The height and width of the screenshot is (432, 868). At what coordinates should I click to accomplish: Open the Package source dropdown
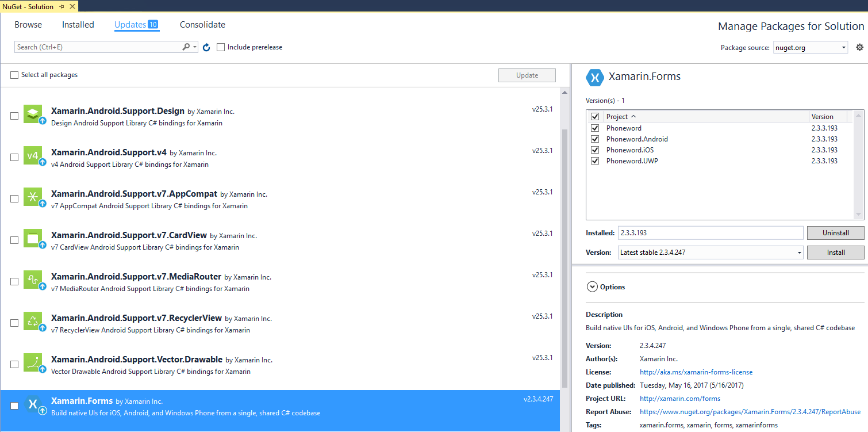[x=811, y=48]
